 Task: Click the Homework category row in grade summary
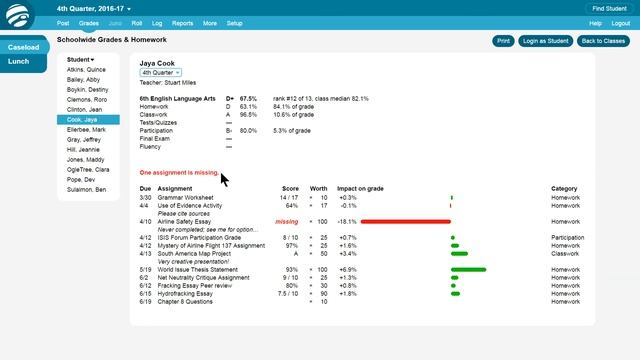click(227, 107)
